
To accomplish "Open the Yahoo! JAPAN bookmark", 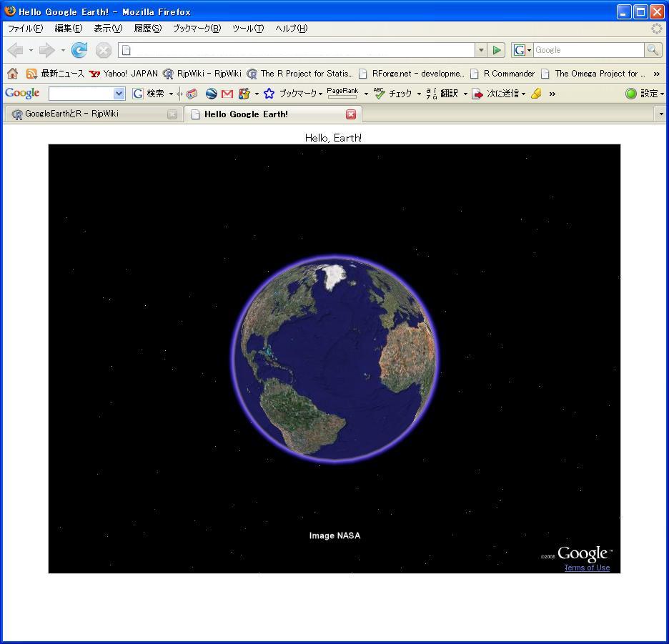I will pyautogui.click(x=124, y=74).
